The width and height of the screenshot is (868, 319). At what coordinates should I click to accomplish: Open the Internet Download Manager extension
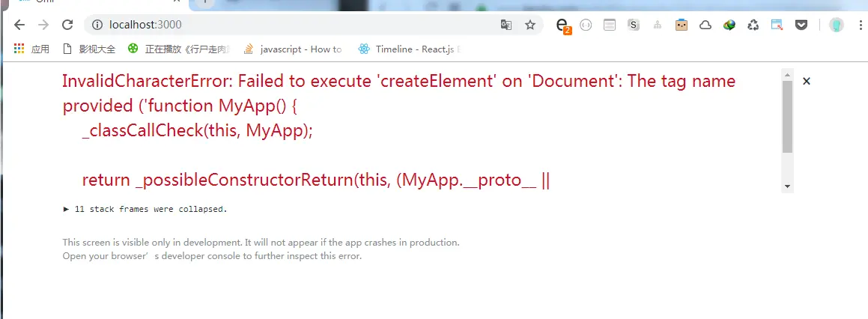pos(729,25)
